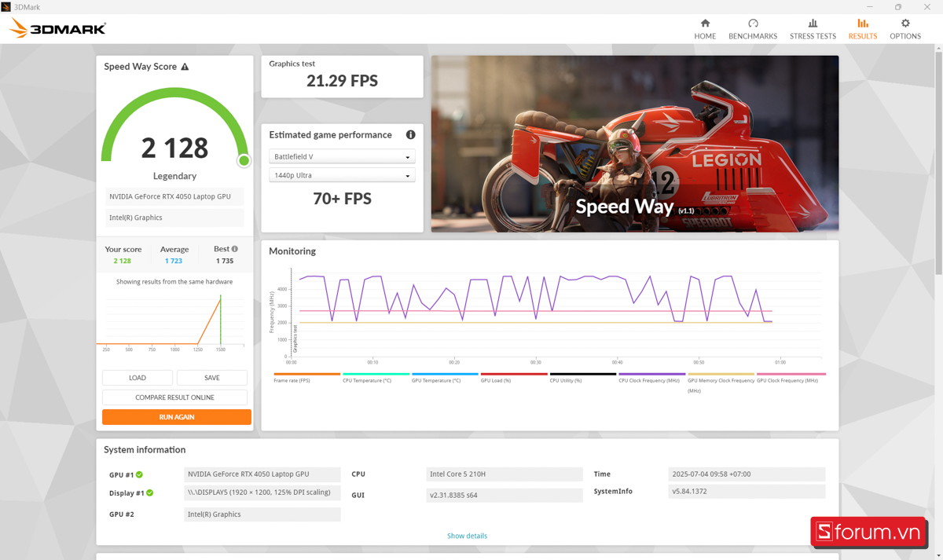Click the NVIDIA GeForce RTX 4050 field under score
This screenshot has height=560, width=943.
(174, 196)
